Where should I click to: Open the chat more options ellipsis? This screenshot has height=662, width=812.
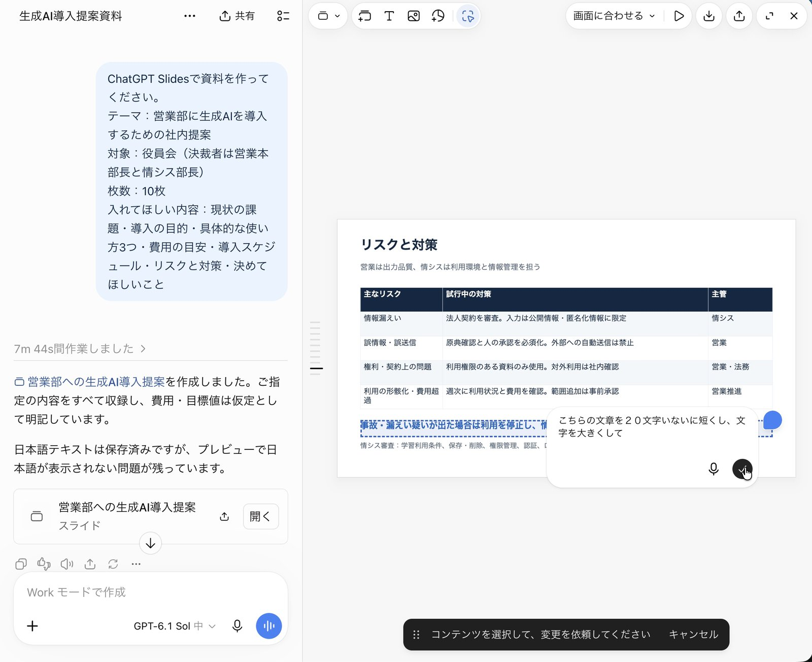(x=190, y=16)
